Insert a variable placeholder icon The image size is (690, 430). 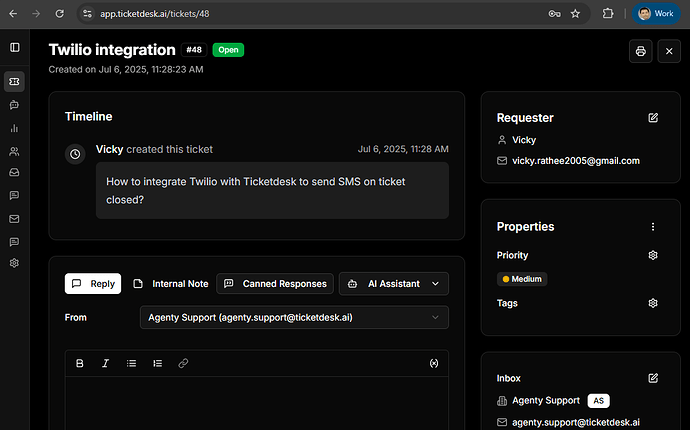pyautogui.click(x=434, y=363)
